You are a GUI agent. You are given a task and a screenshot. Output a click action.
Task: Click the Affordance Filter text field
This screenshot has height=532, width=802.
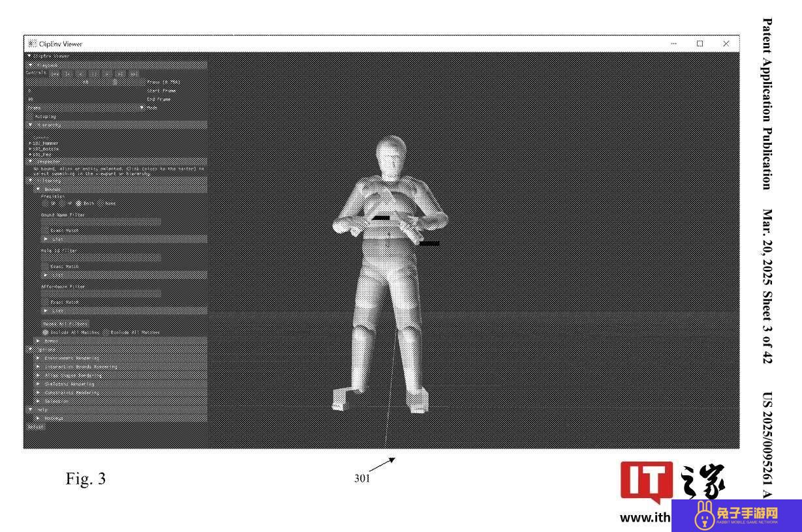[101, 293]
